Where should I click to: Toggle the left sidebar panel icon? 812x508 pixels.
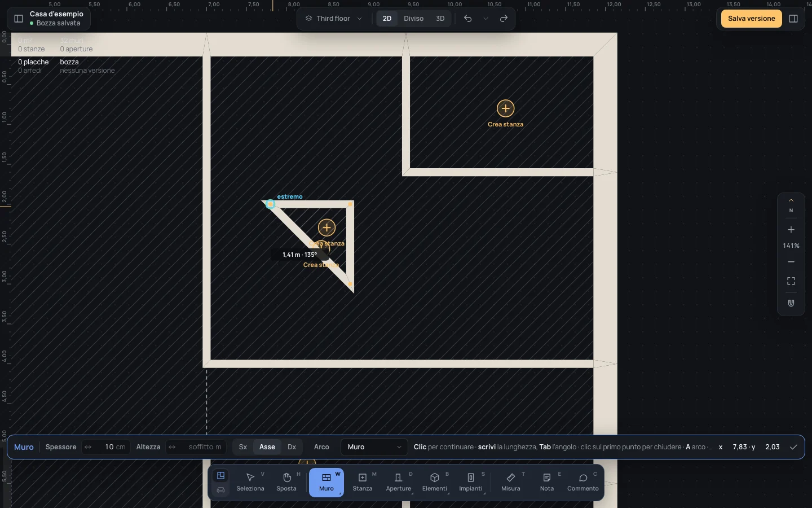coord(19,19)
